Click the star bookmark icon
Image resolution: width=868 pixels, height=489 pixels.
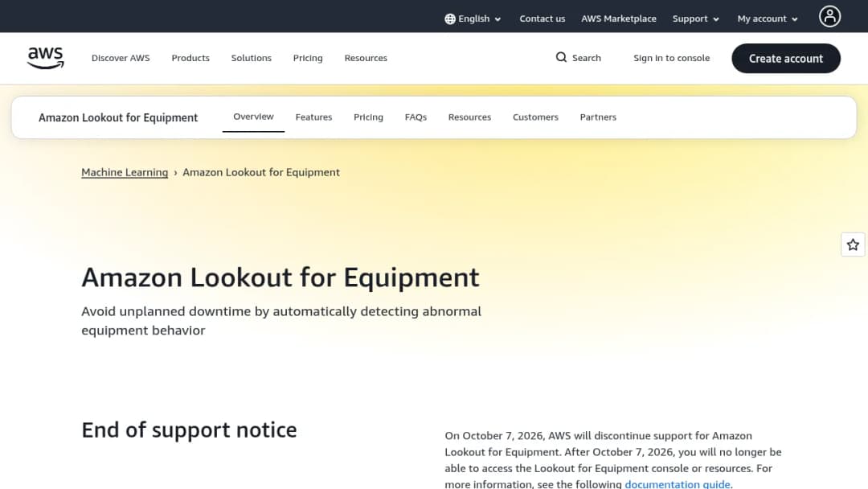pos(853,244)
